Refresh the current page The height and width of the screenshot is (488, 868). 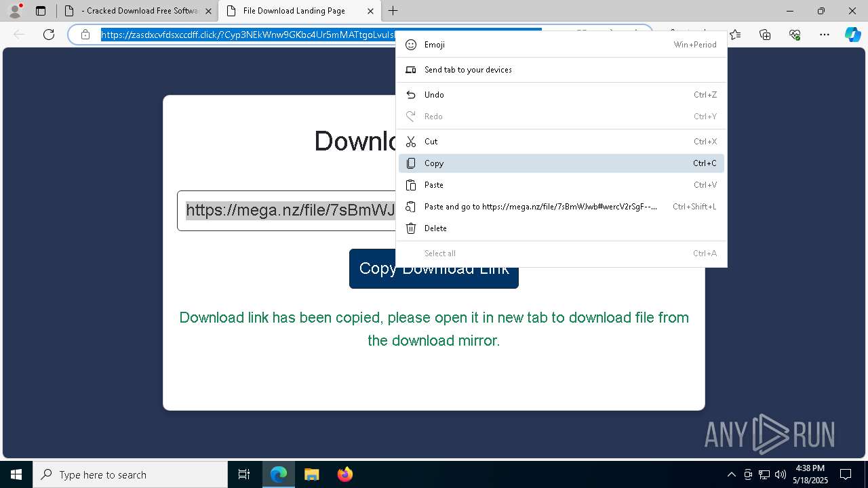click(x=49, y=35)
